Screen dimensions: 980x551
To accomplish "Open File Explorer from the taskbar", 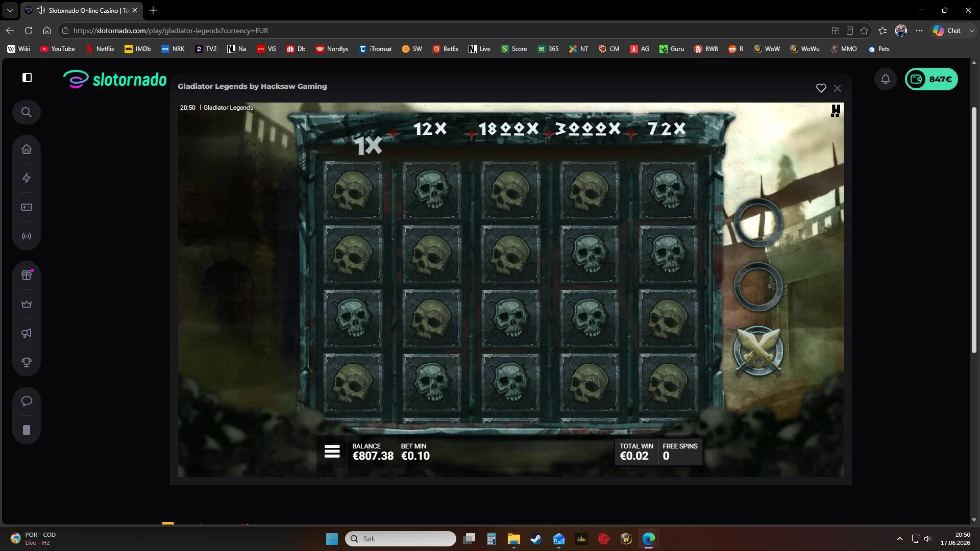I will click(x=513, y=539).
